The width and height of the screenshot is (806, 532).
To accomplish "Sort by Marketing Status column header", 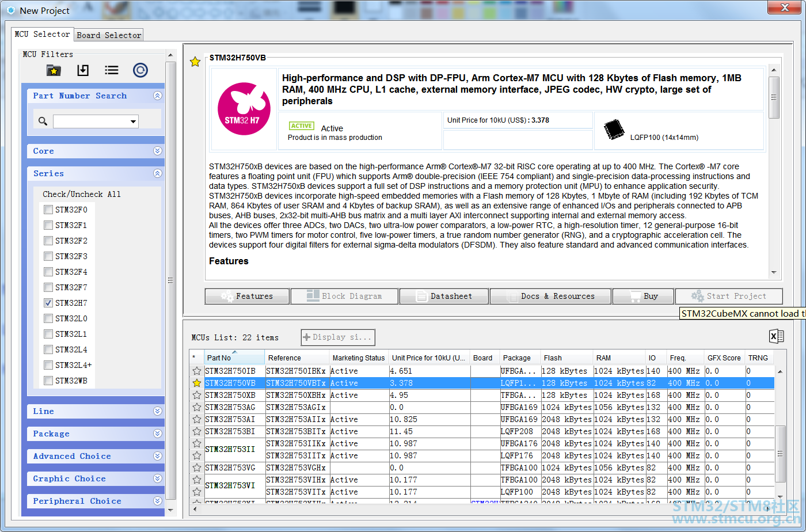I will click(359, 358).
